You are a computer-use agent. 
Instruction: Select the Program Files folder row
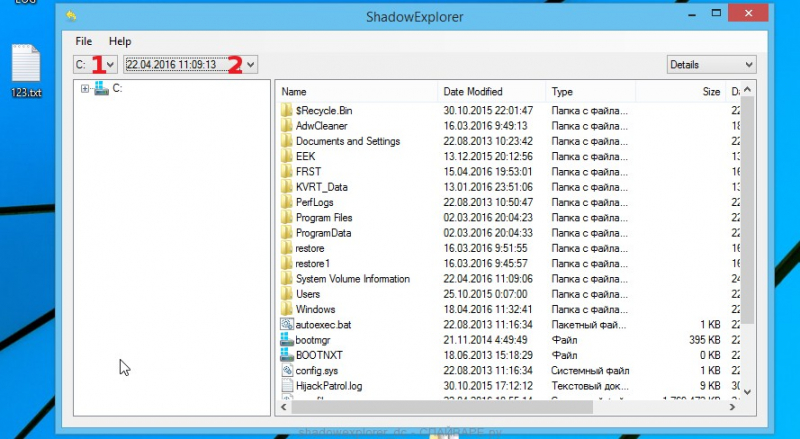(x=323, y=217)
